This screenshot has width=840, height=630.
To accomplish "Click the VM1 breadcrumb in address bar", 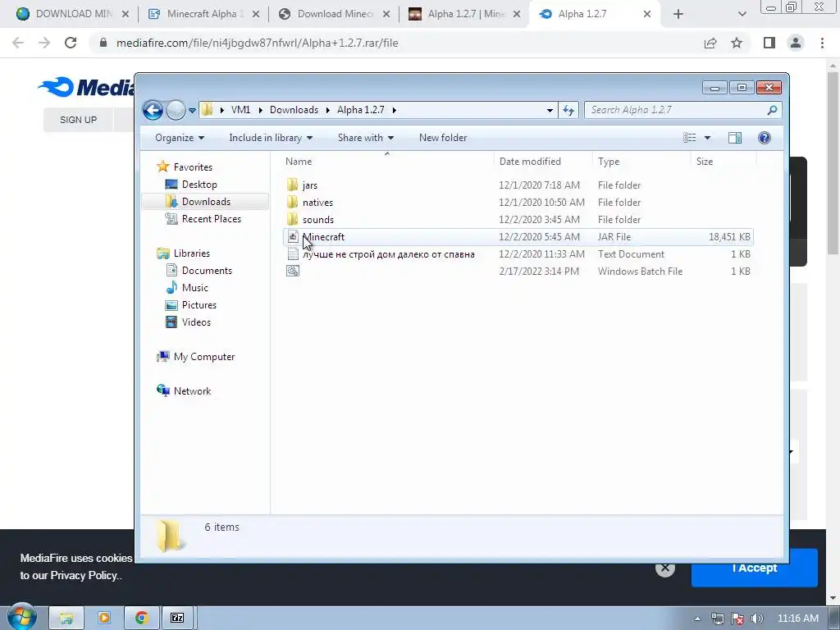I will 240,110.
